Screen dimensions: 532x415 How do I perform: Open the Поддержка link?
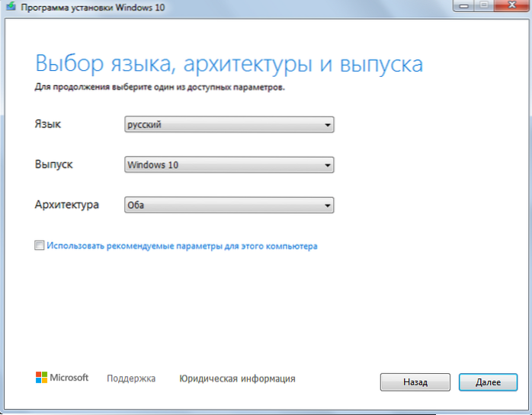(131, 378)
